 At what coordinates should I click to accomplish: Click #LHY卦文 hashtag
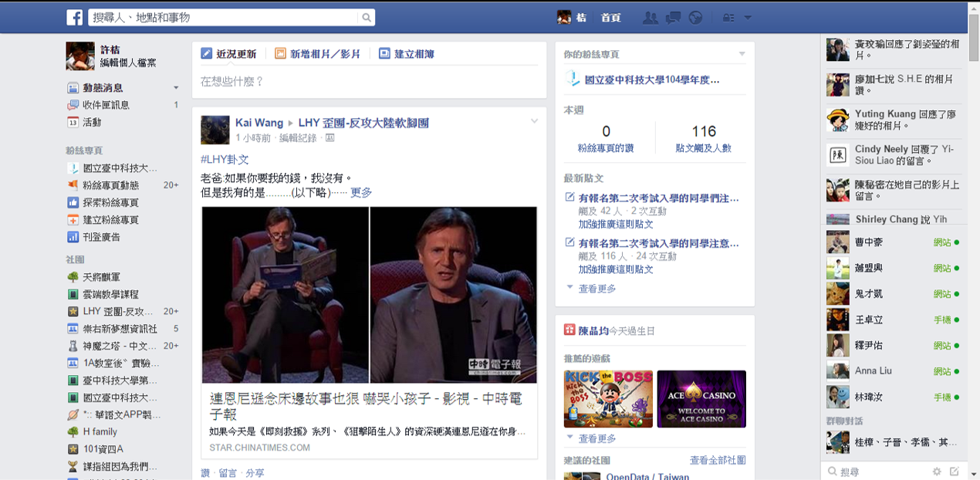click(225, 159)
